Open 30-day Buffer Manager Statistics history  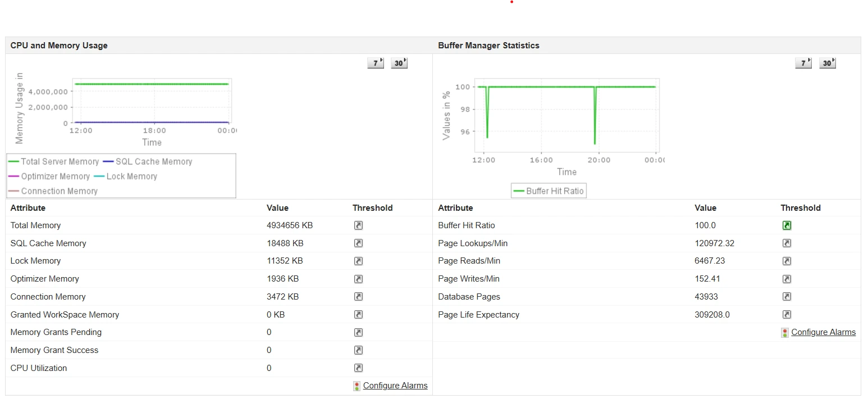coord(827,63)
